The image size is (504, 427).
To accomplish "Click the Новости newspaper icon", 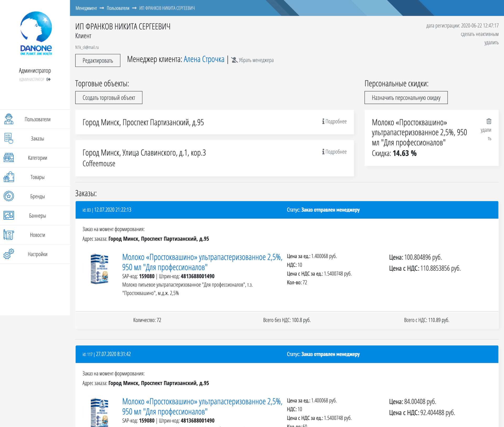I will [x=9, y=235].
